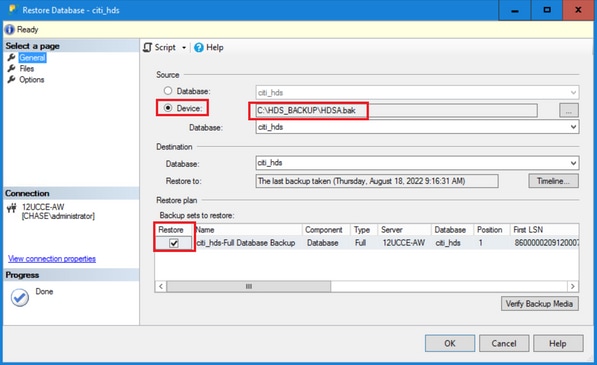The width and height of the screenshot is (597, 365).
Task: Click the Ready info icon
Action: [10, 30]
